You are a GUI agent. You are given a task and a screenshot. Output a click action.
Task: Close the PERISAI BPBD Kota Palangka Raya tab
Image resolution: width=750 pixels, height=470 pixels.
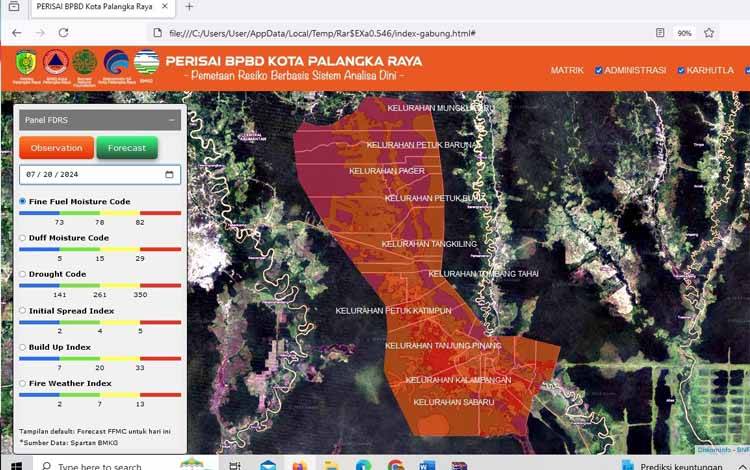tap(165, 7)
